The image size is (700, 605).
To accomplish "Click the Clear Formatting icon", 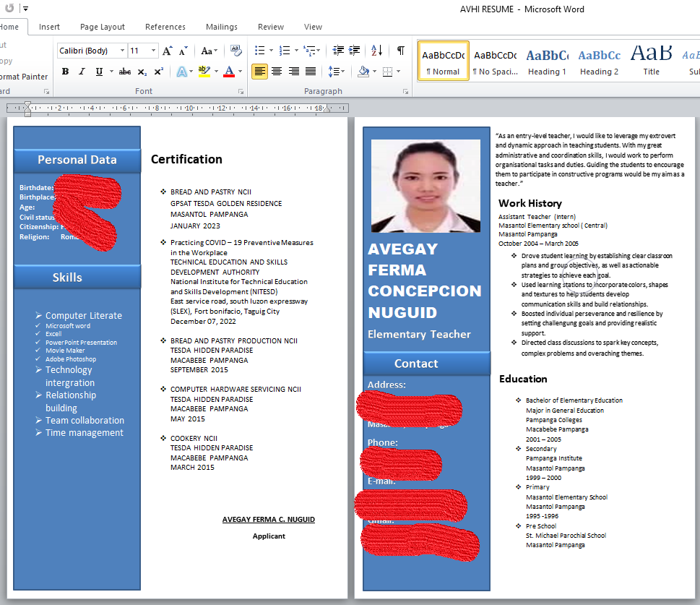I will tap(236, 51).
